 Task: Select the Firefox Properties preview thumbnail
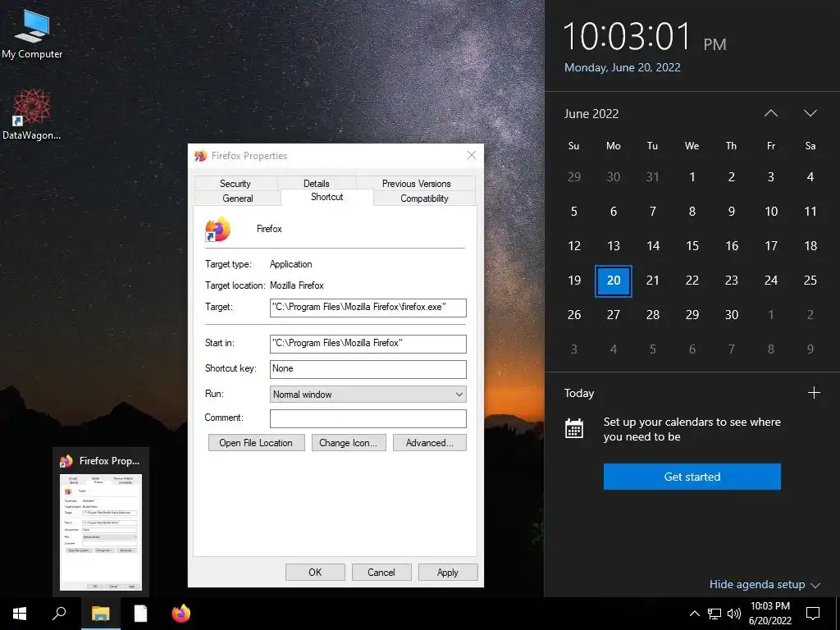(101, 532)
